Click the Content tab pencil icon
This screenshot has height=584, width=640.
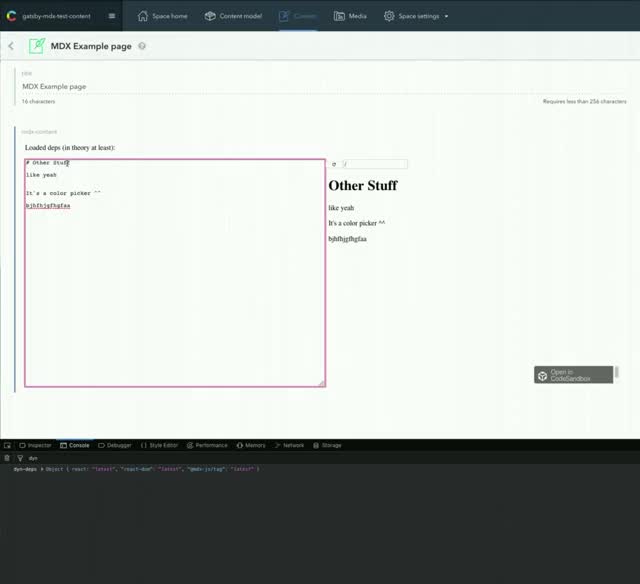coord(284,16)
